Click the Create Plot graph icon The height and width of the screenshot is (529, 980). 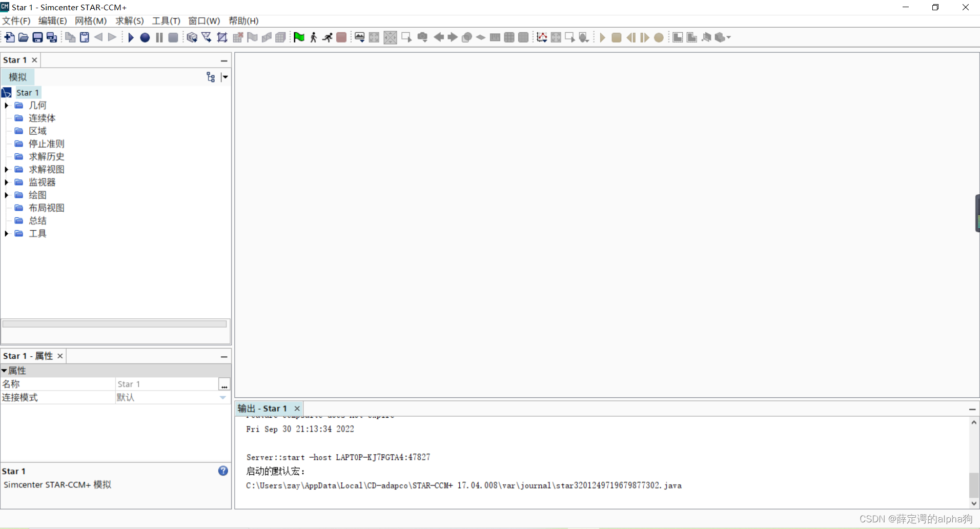coord(542,37)
